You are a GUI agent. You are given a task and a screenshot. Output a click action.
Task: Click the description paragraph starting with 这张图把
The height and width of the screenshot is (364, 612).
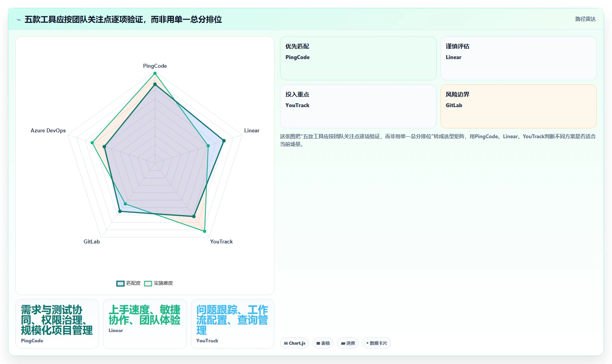pos(438,140)
